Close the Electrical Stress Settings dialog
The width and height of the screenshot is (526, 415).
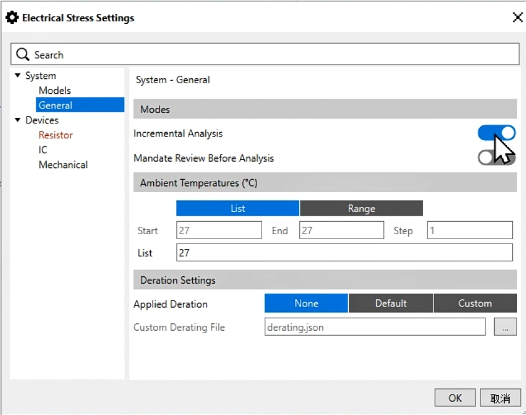pos(518,17)
